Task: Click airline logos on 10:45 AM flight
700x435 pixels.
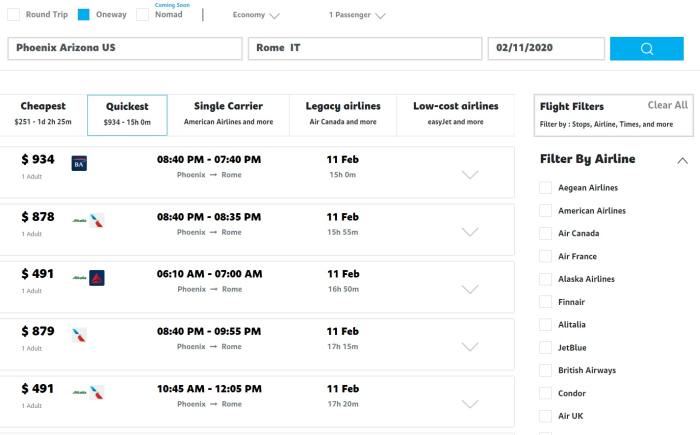Action: point(88,392)
